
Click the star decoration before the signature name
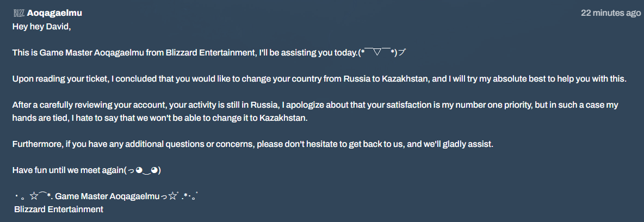click(34, 196)
